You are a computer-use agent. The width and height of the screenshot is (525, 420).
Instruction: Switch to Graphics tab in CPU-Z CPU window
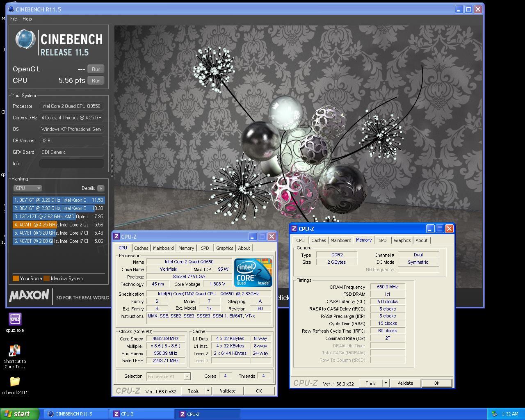[x=225, y=248]
